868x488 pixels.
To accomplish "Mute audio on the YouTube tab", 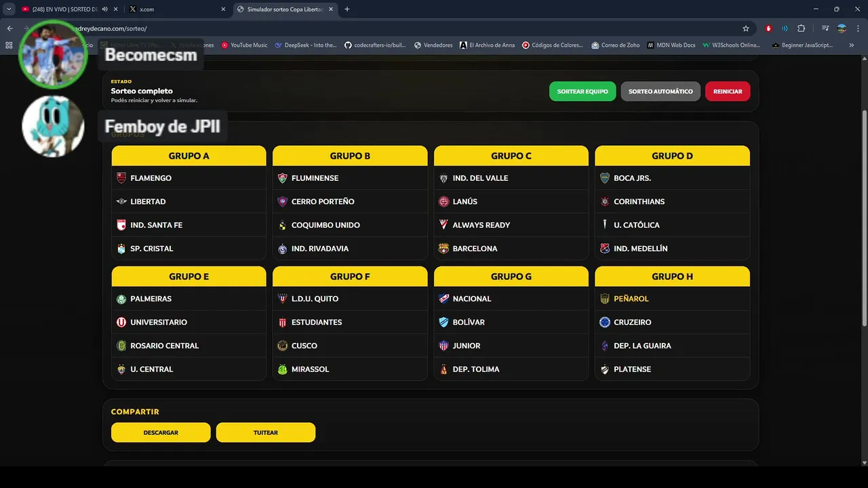I will (x=104, y=9).
